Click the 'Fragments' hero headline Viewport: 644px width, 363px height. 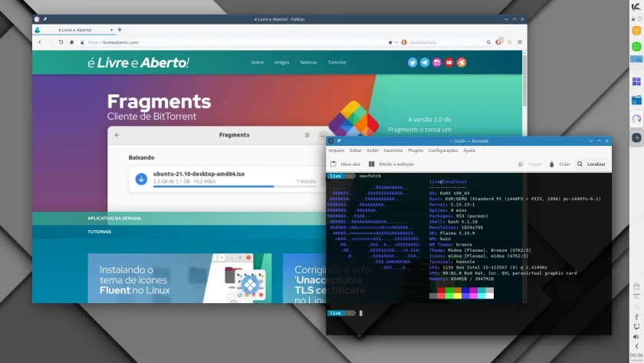pyautogui.click(x=159, y=101)
